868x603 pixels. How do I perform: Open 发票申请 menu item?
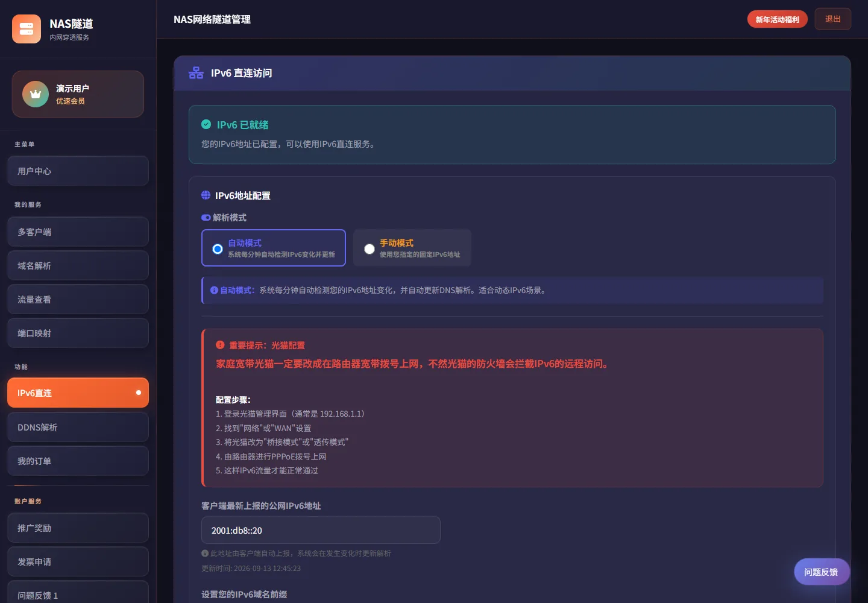pos(78,562)
